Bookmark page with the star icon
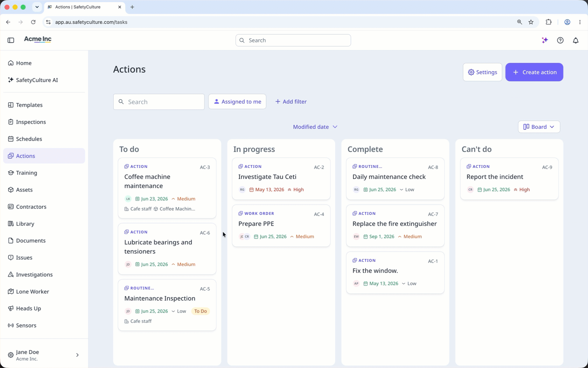Image resolution: width=588 pixels, height=368 pixels. 531,22
